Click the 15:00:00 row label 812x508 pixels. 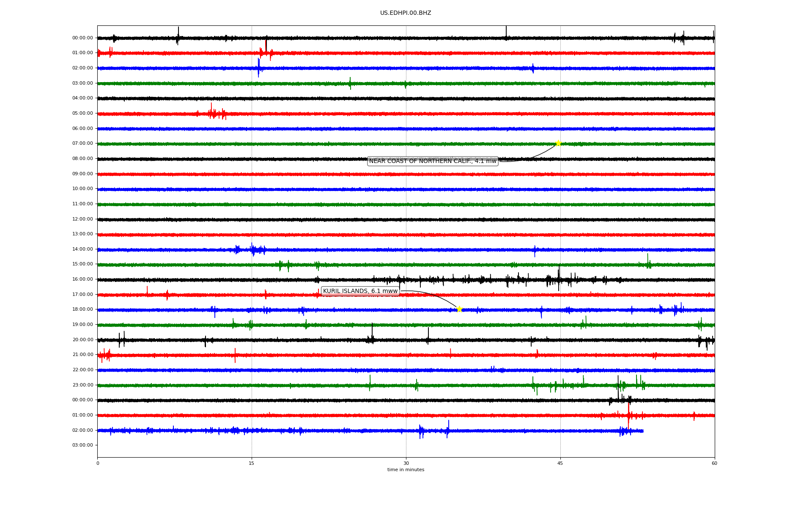(82, 264)
